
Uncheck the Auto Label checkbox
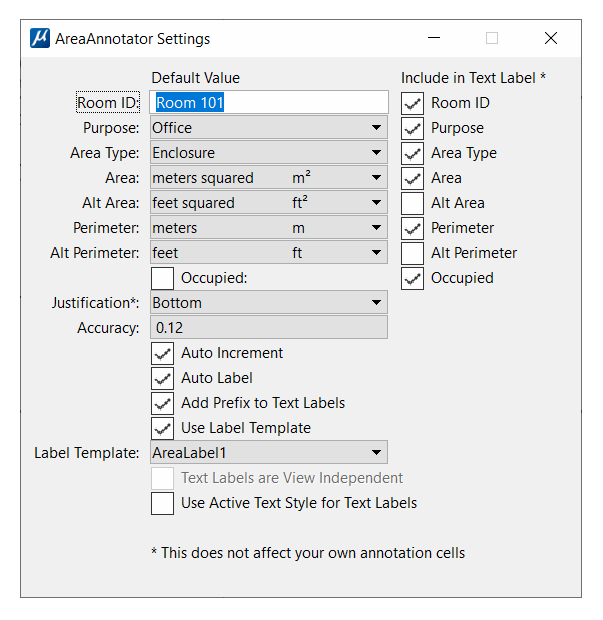tap(162, 378)
